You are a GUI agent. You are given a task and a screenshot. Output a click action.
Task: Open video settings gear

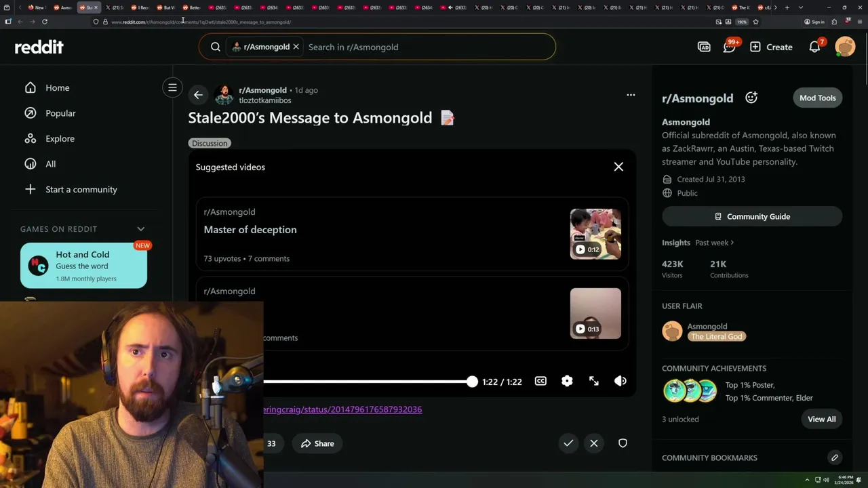[x=567, y=381]
